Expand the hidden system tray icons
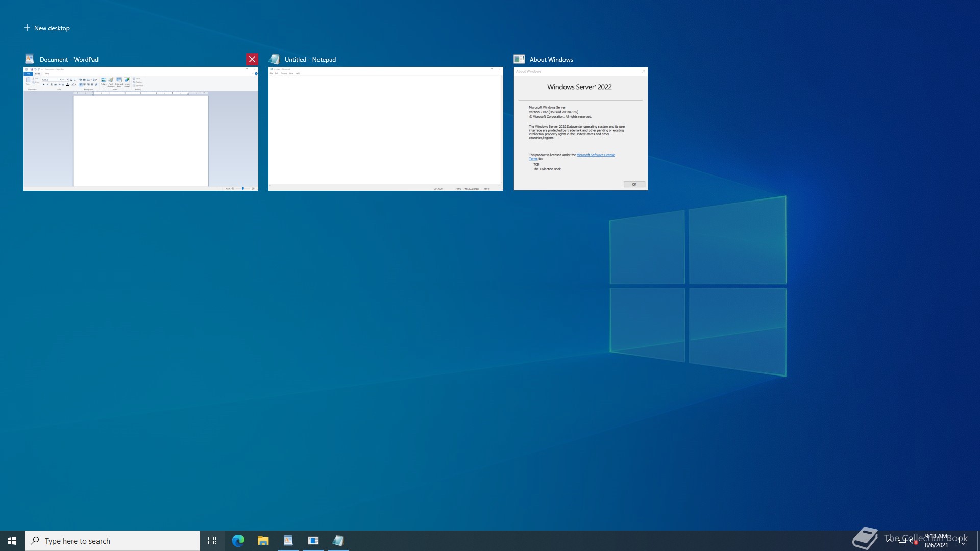980x551 pixels. [890, 541]
